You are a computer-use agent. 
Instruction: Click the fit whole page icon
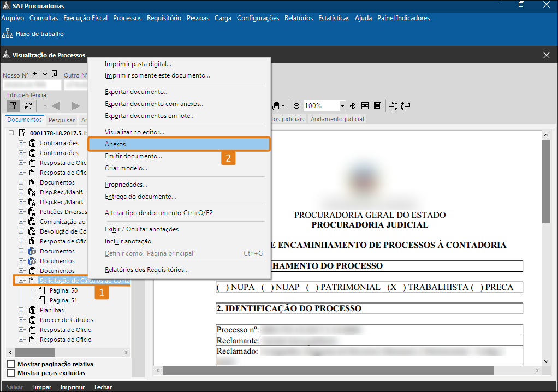click(x=376, y=106)
